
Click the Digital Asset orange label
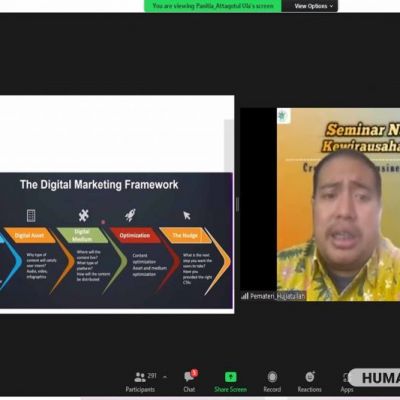coord(29,235)
